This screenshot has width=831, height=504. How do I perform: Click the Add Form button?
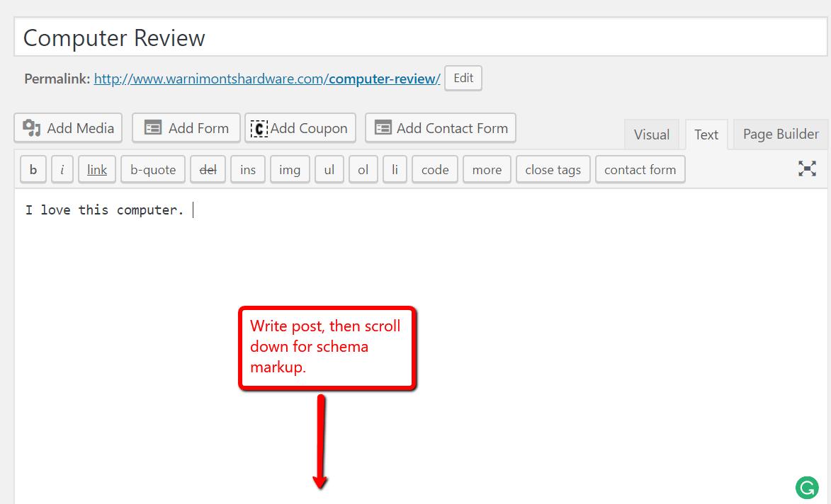click(x=186, y=128)
